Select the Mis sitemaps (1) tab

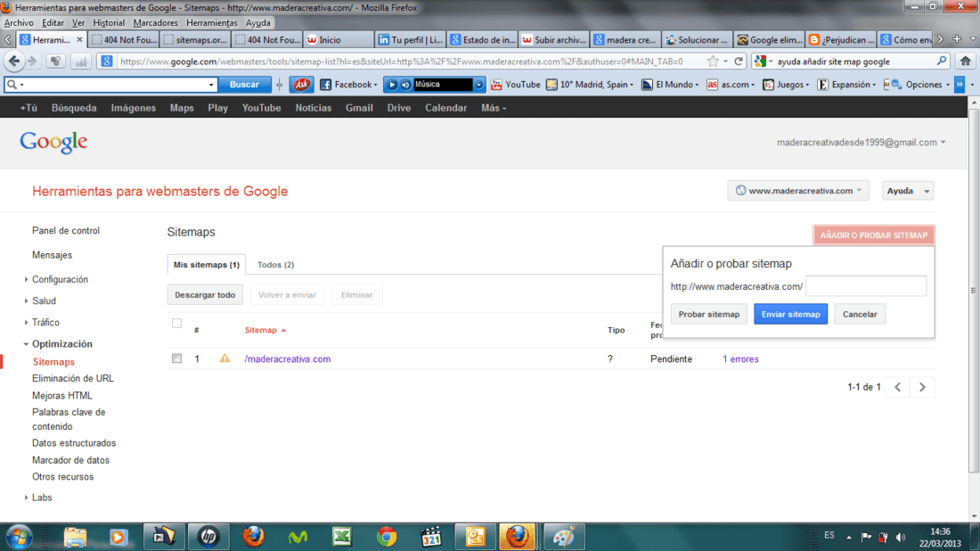(x=207, y=265)
